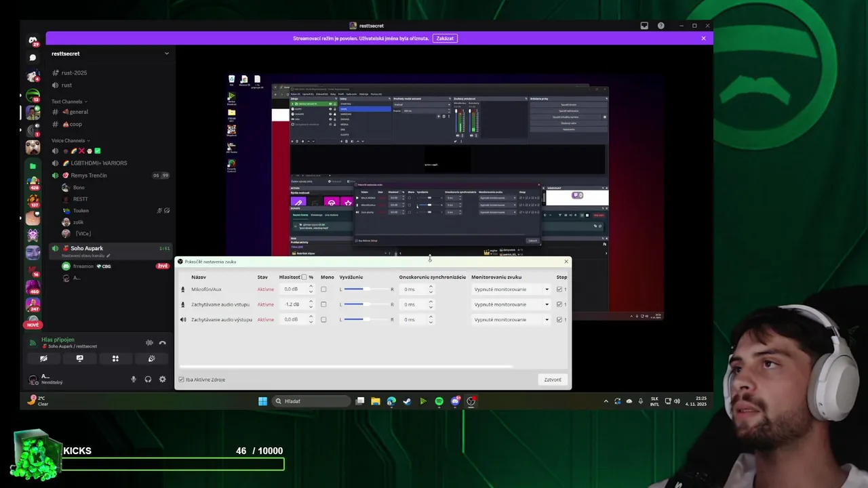Viewport: 868px width, 488px height.
Task: Click Zatvoriť button in audio settings
Action: coord(553,380)
